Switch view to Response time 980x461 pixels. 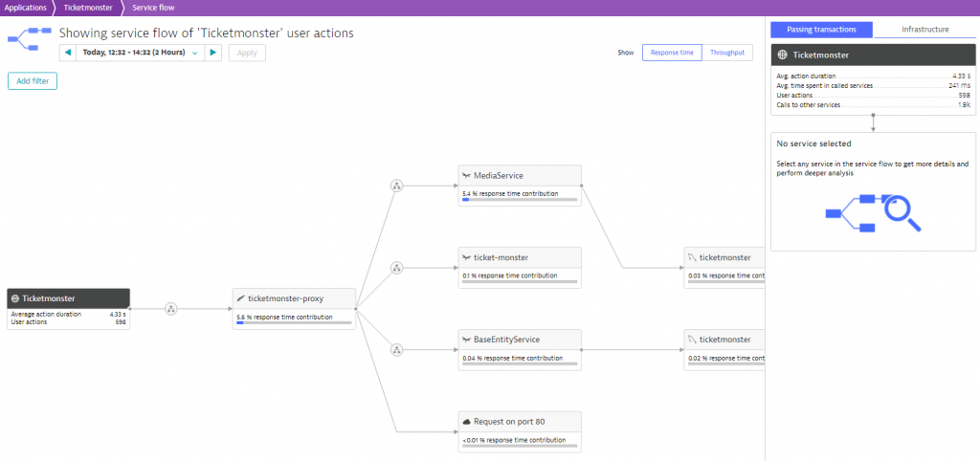[672, 53]
